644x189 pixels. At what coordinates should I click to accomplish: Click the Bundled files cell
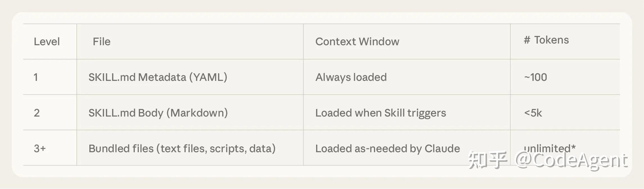182,149
